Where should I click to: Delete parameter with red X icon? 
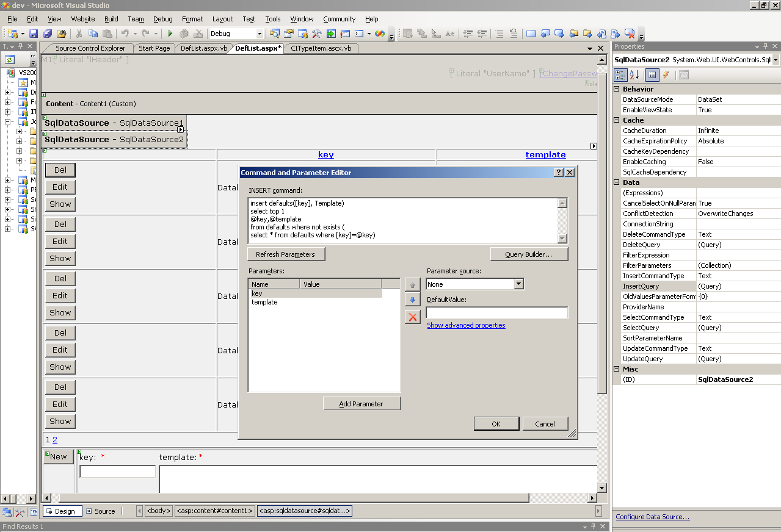[x=413, y=317]
